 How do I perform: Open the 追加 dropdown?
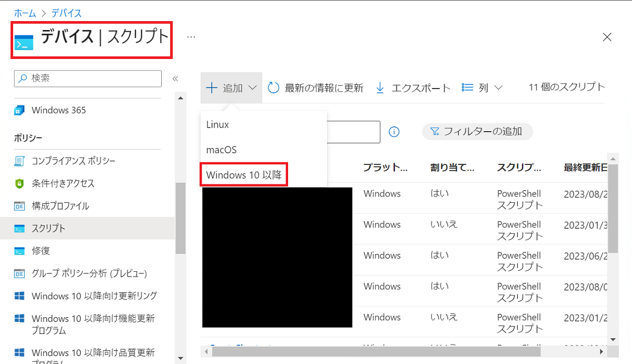click(231, 87)
